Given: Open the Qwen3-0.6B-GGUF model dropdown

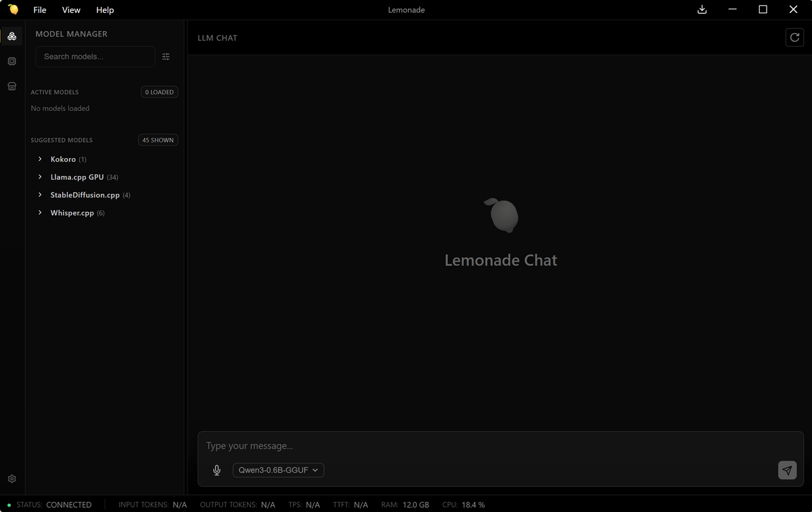Looking at the screenshot, I should [x=278, y=470].
